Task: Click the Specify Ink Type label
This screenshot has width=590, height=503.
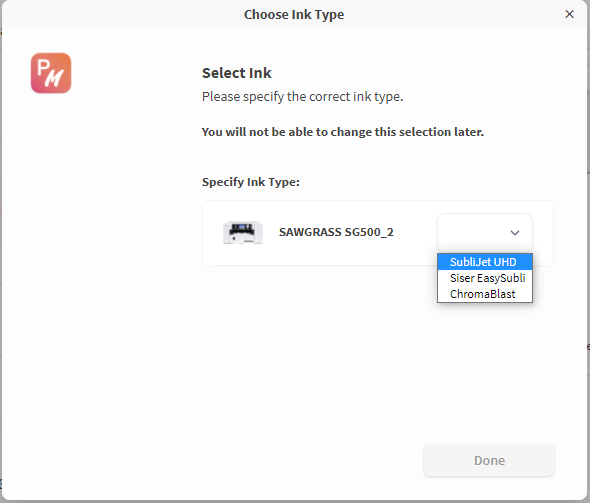Action: click(251, 182)
